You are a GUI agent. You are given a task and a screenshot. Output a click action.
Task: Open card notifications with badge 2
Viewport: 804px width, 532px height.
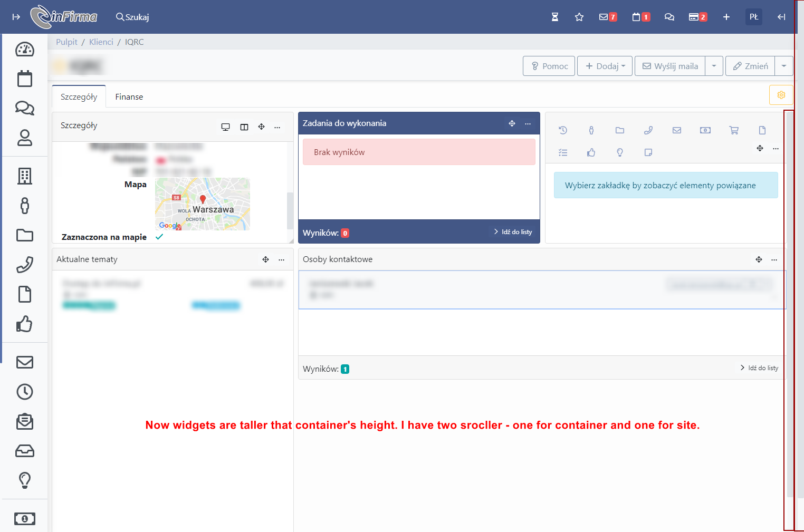(x=698, y=17)
